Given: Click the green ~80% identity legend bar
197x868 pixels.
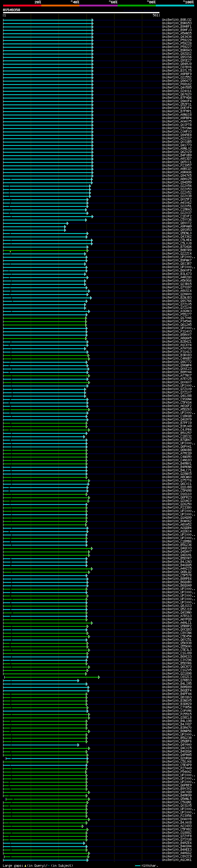Looking at the screenshot, I should 137,6.
